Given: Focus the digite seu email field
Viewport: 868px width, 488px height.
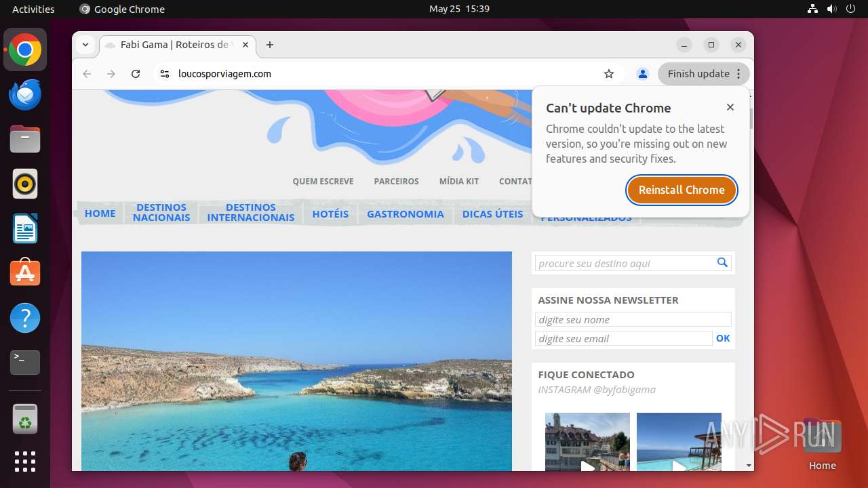Looking at the screenshot, I should (624, 338).
